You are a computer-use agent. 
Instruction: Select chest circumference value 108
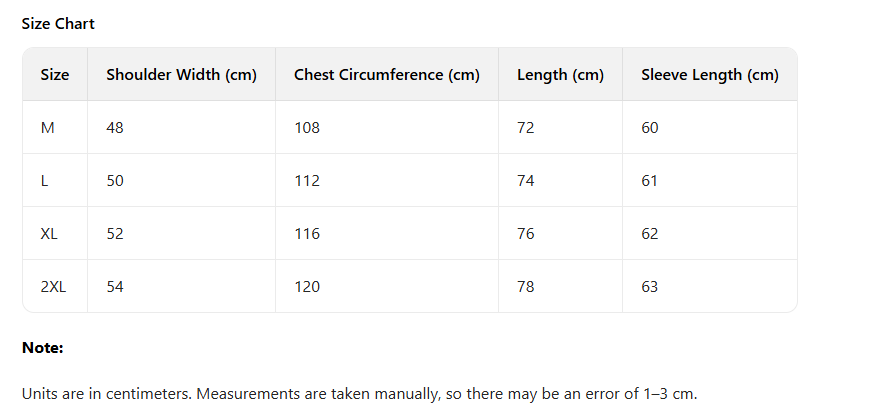click(307, 128)
